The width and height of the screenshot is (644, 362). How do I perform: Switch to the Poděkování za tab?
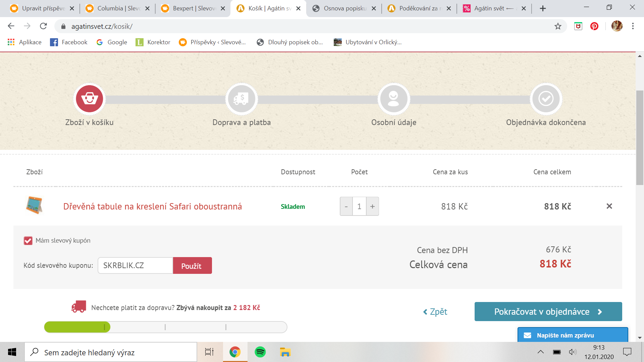419,8
